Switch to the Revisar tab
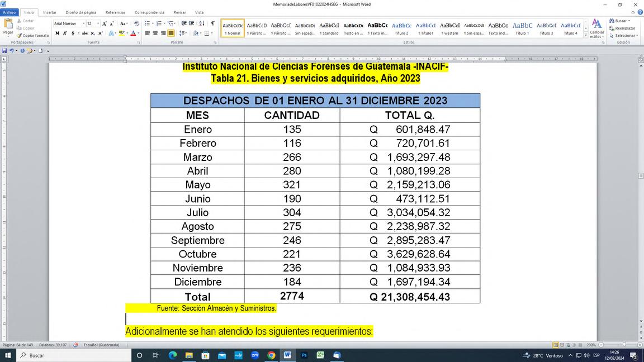 179,13
